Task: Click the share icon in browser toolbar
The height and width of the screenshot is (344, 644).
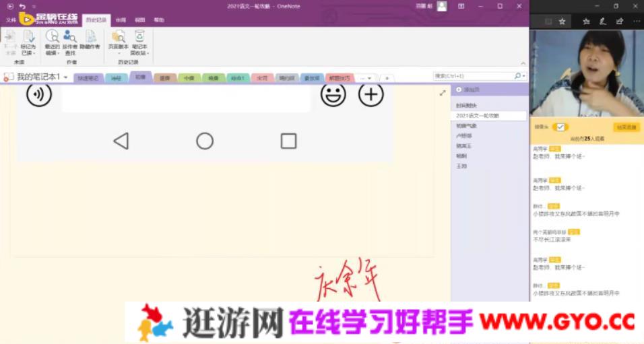Action: tap(619, 22)
